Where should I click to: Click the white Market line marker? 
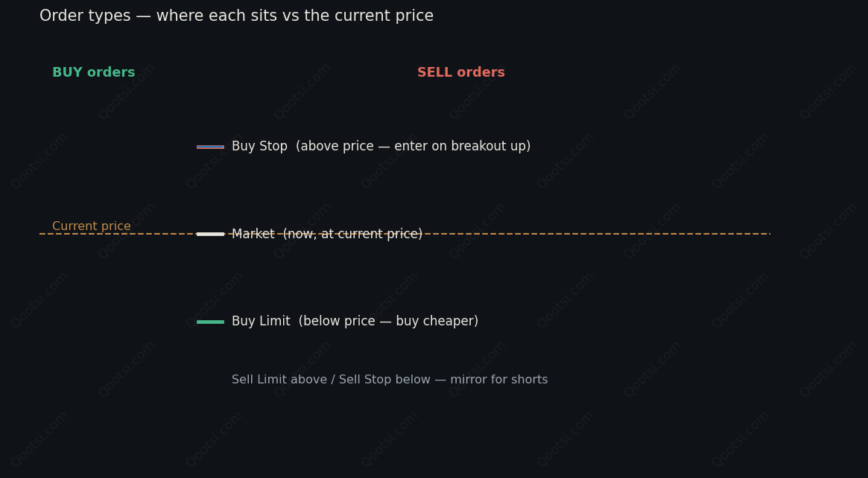210,234
